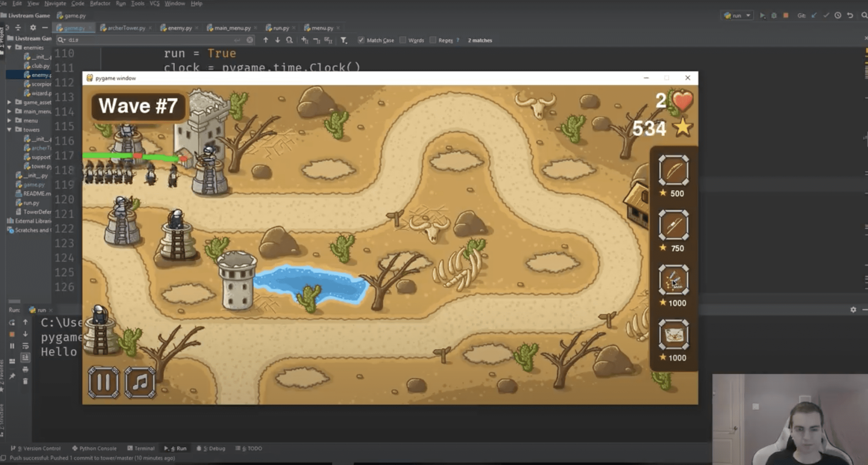Click the Git commit checkmark icon
Image resolution: width=868 pixels, height=465 pixels.
click(826, 16)
